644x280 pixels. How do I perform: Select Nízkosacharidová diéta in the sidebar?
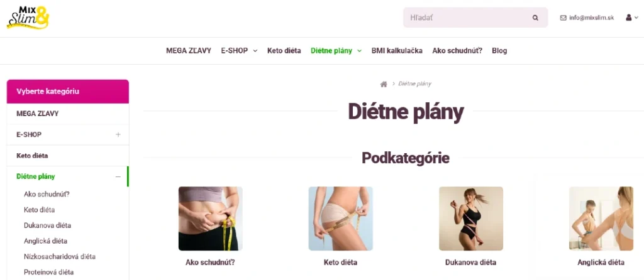[x=60, y=257]
